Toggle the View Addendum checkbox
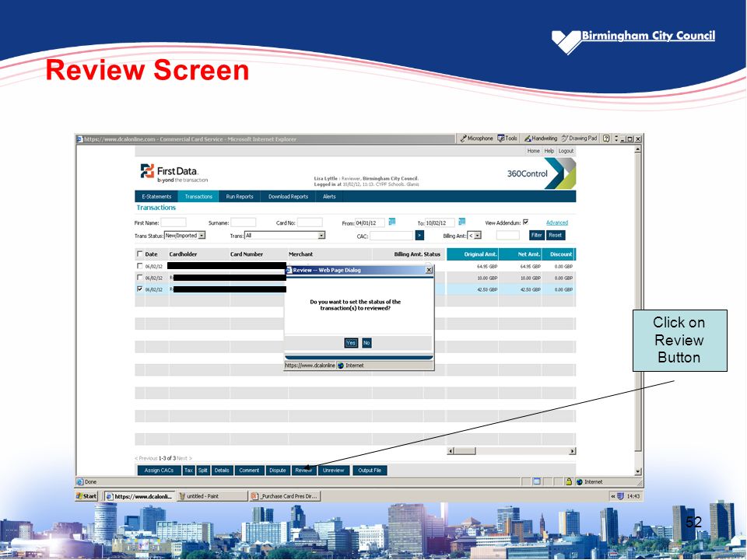The height and width of the screenshot is (560, 747). click(x=525, y=222)
